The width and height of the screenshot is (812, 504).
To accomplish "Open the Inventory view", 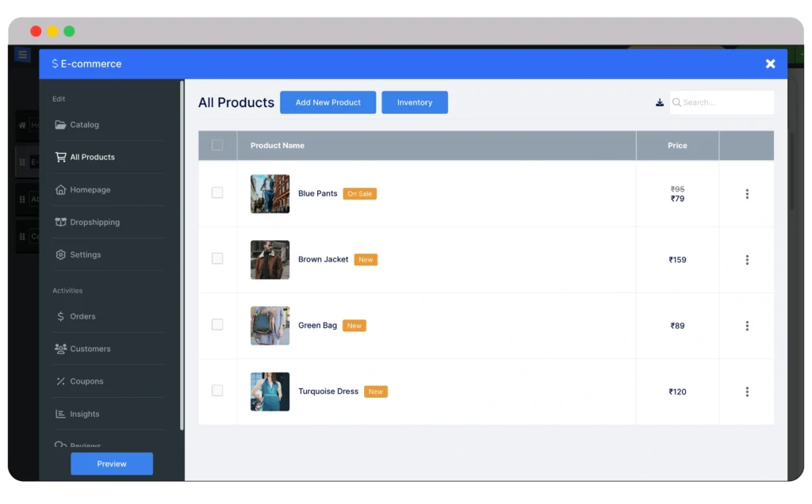I will tap(414, 102).
